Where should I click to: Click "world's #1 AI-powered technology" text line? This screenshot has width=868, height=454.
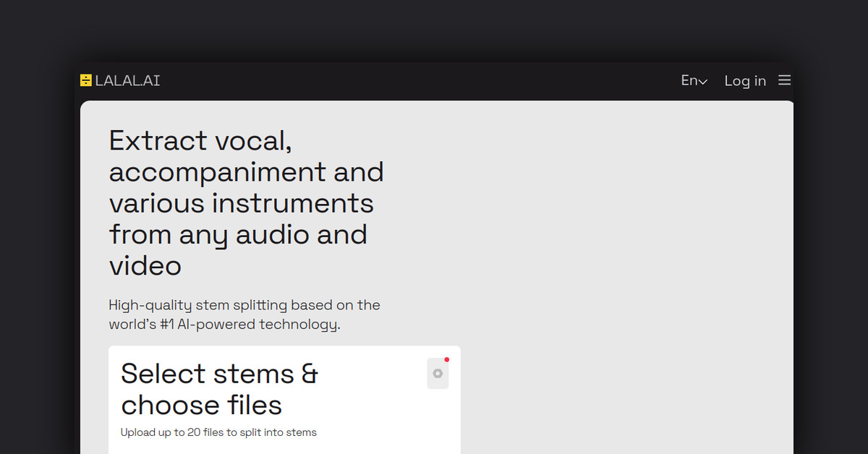[224, 325]
